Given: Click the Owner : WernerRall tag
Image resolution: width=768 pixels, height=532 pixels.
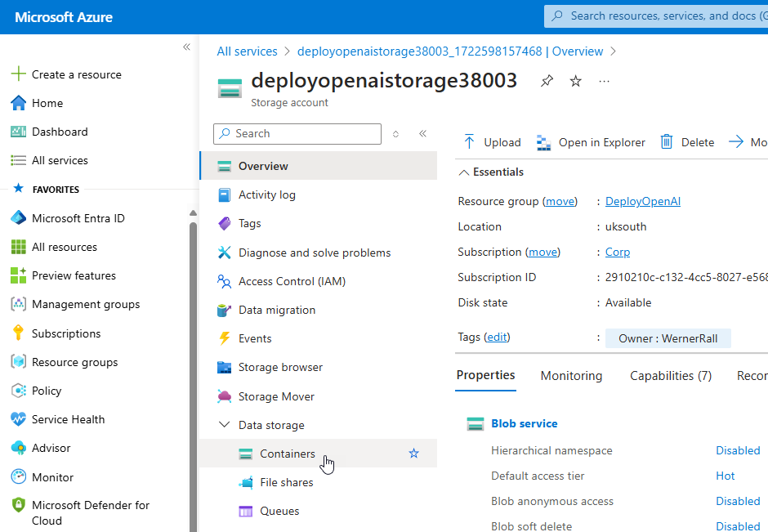Looking at the screenshot, I should pos(668,338).
